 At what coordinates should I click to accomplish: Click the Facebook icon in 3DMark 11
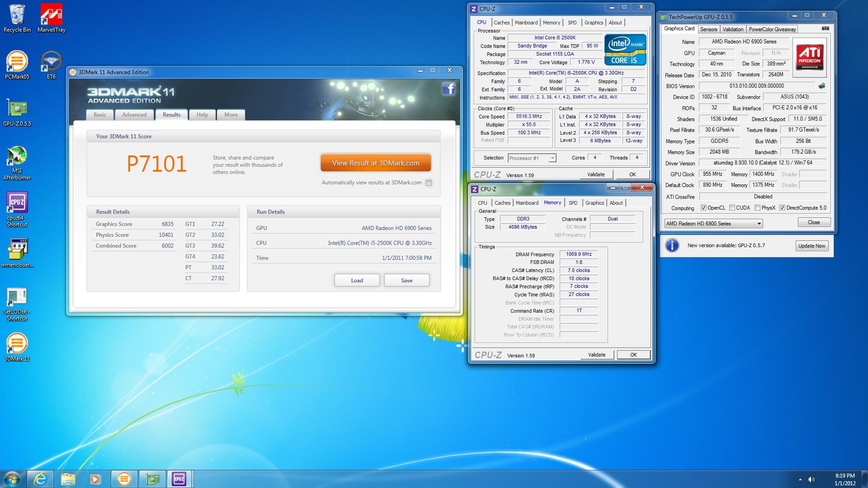point(448,89)
